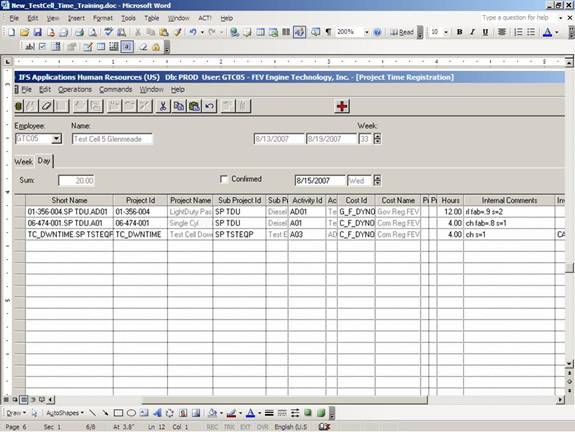Viewport: 575px width, 432px height.
Task: Open the Word File menu
Action: (x=14, y=18)
